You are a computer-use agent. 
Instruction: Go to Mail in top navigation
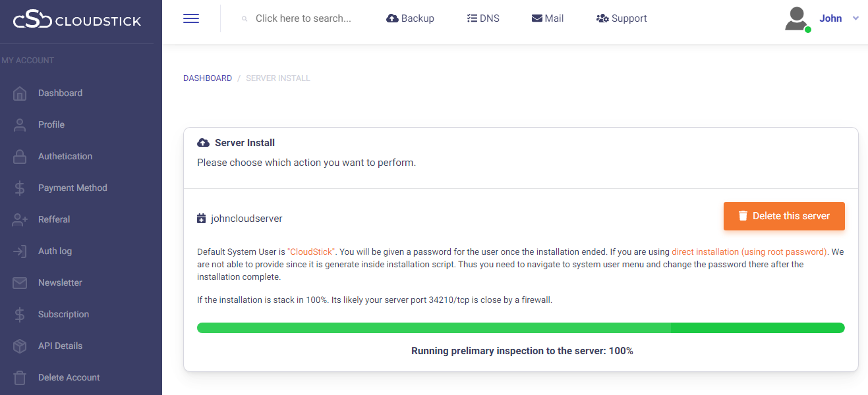tap(547, 18)
